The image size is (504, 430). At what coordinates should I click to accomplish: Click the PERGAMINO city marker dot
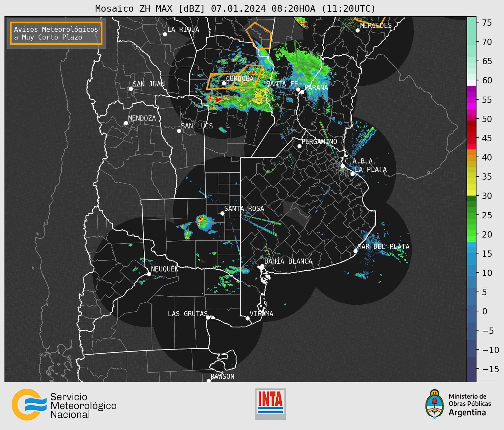299,146
